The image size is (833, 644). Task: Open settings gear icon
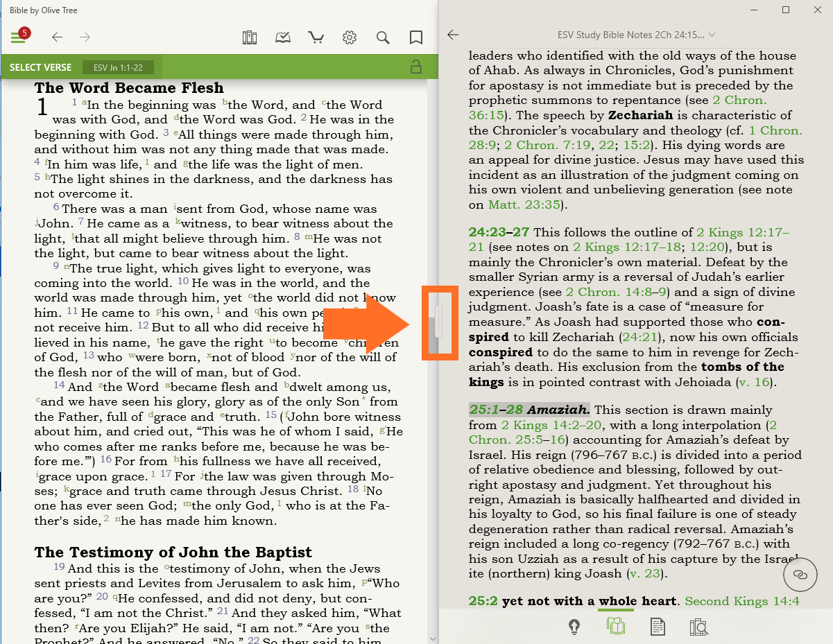tap(350, 37)
